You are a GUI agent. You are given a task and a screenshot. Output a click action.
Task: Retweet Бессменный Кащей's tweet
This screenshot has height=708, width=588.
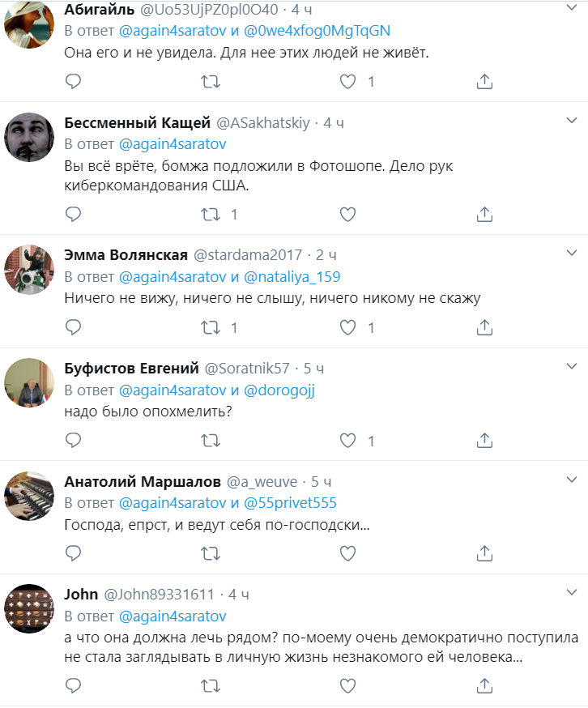click(x=211, y=215)
